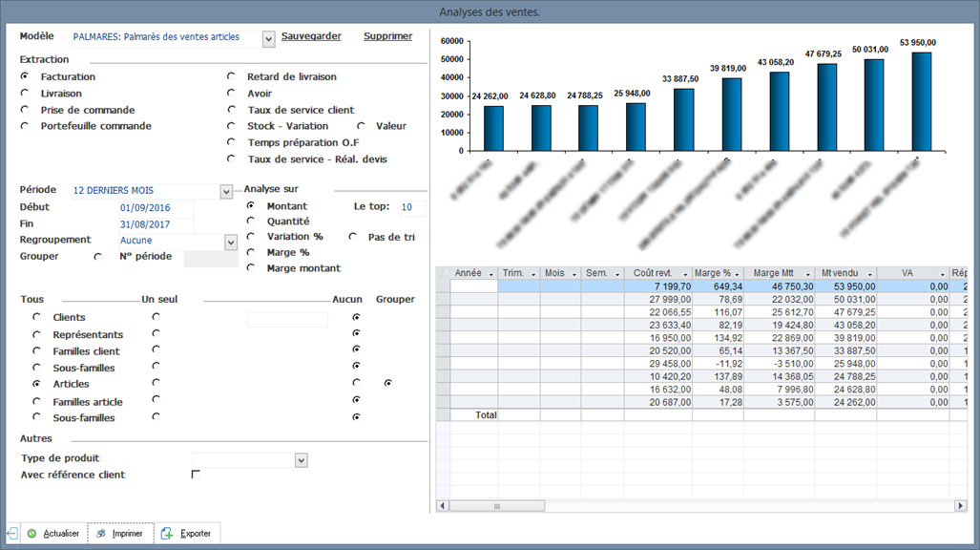Screen dimensions: 980x550
Task: Select Retard de livraison option
Action: coord(231,76)
